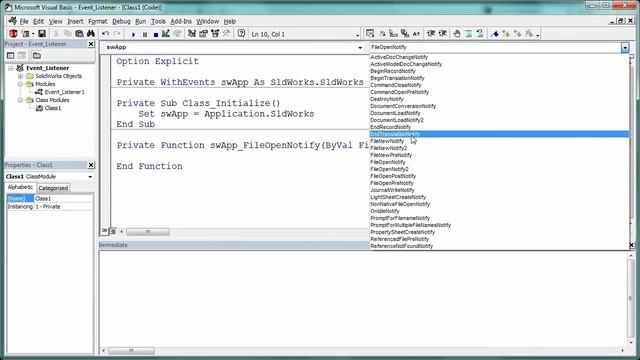Screen dimensions: 640x360
Task: Click the Immediate window horizontal scrollbar thumb
Action: click(x=131, y=351)
